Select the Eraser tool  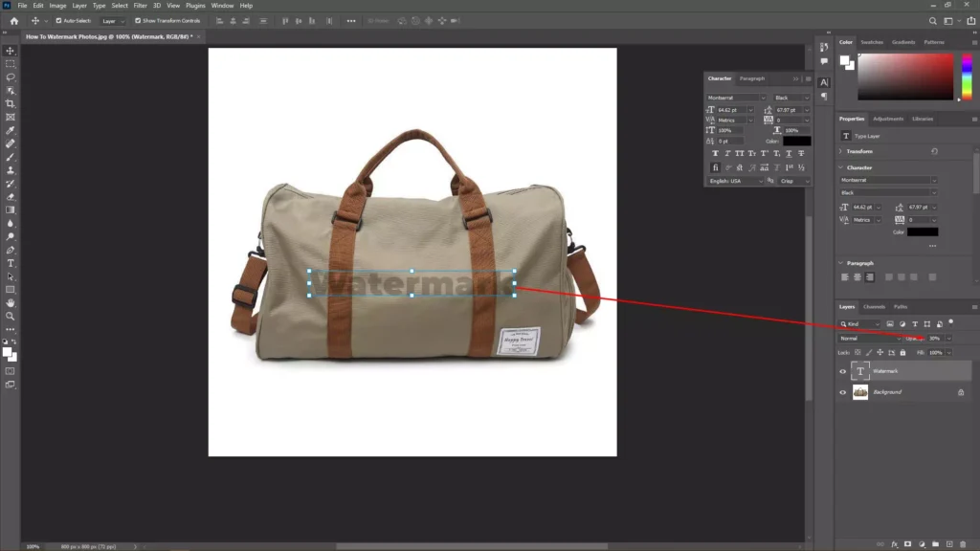tap(10, 197)
